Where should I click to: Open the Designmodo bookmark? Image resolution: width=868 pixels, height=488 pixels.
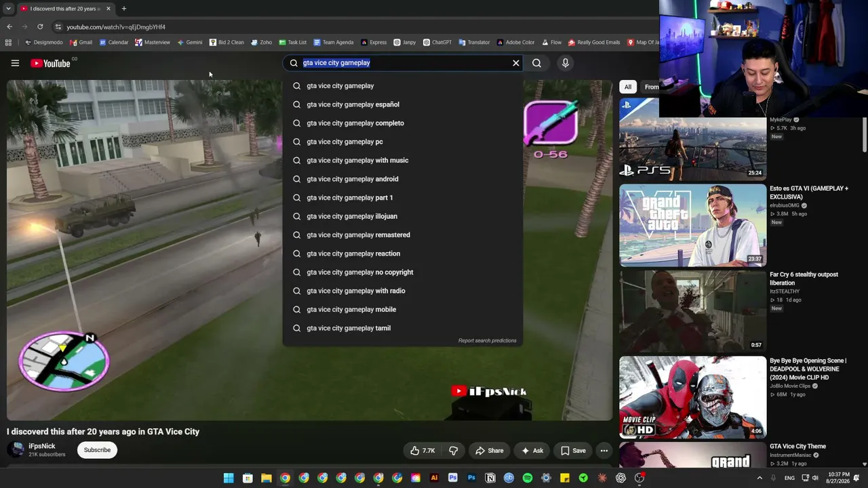pos(43,42)
